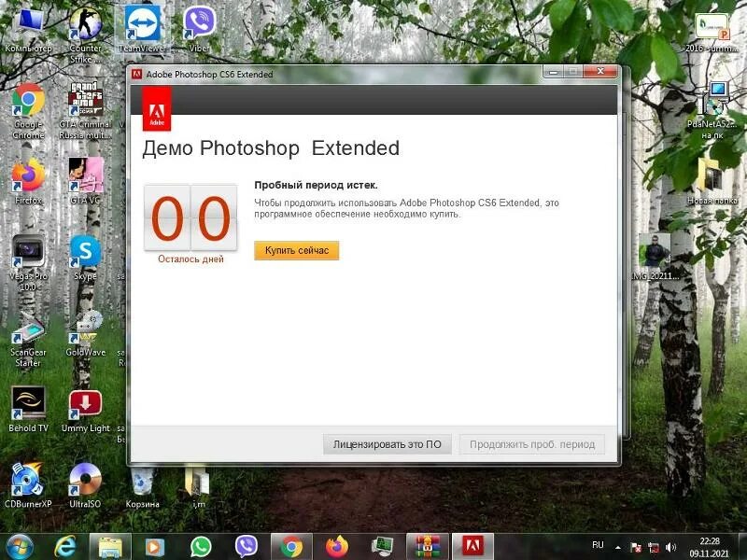Select the CDBurnerXP desktop shortcut
The width and height of the screenshot is (747, 560).
28,485
